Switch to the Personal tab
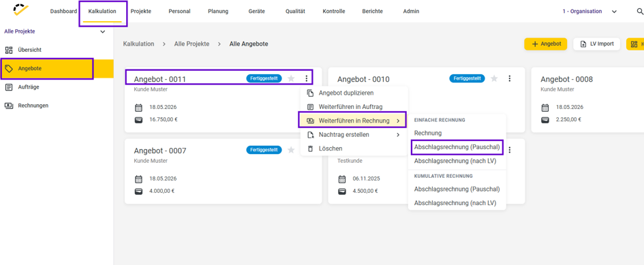The image size is (644, 265). tap(179, 12)
